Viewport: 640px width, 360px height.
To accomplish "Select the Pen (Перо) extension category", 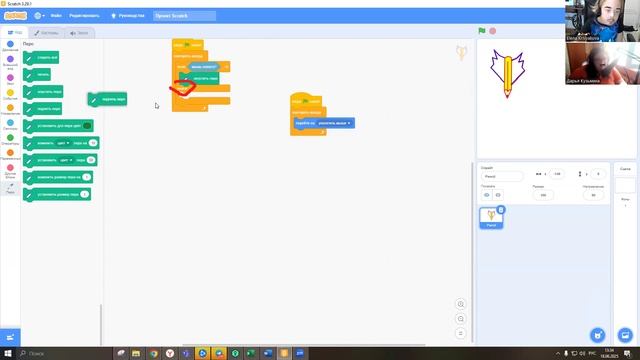I will point(10,188).
